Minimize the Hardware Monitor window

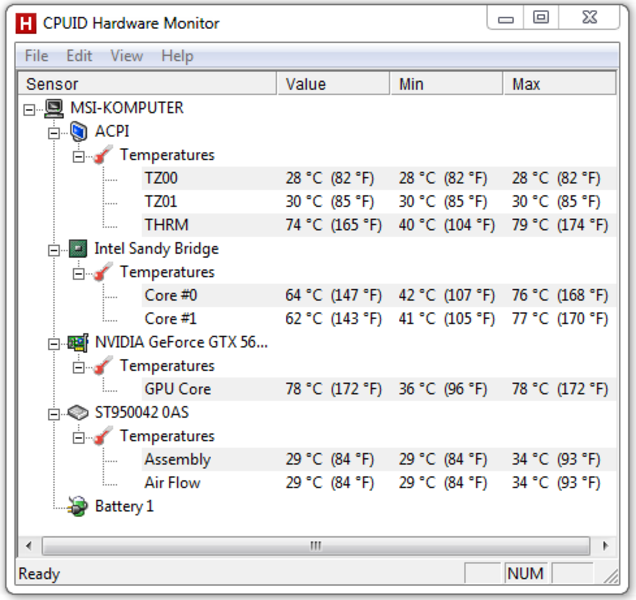[x=505, y=18]
